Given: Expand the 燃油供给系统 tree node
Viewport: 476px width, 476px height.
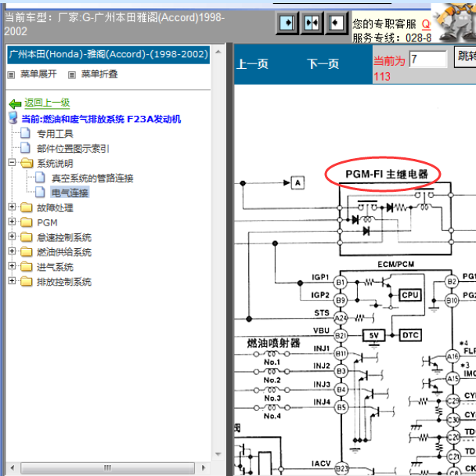Looking at the screenshot, I should pos(12,251).
